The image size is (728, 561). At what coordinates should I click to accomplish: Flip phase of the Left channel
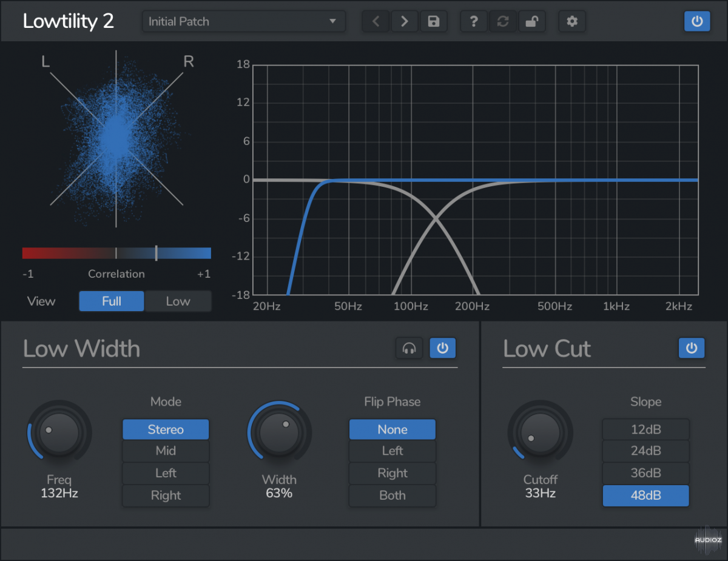click(393, 451)
